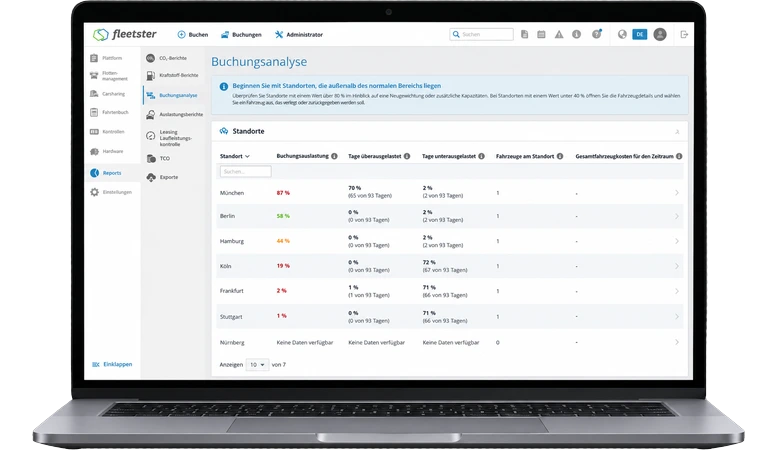777x450 pixels.
Task: Open Hardware in the sidebar
Action: (x=107, y=151)
